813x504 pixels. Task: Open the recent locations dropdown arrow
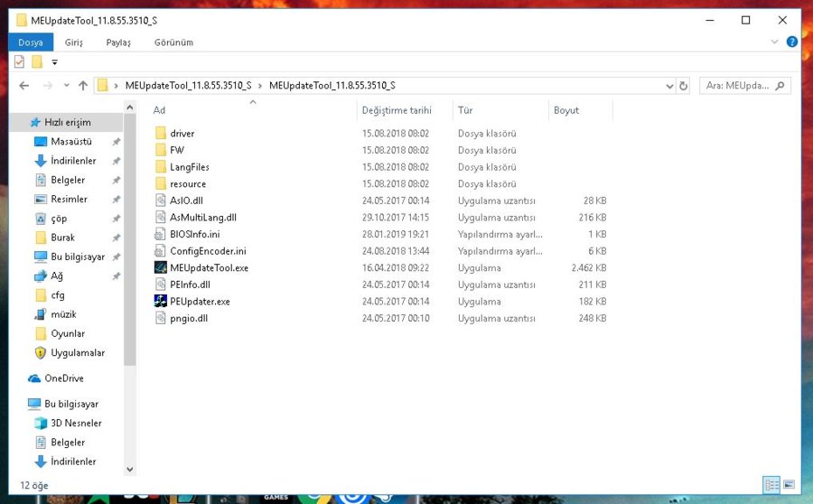[x=66, y=86]
